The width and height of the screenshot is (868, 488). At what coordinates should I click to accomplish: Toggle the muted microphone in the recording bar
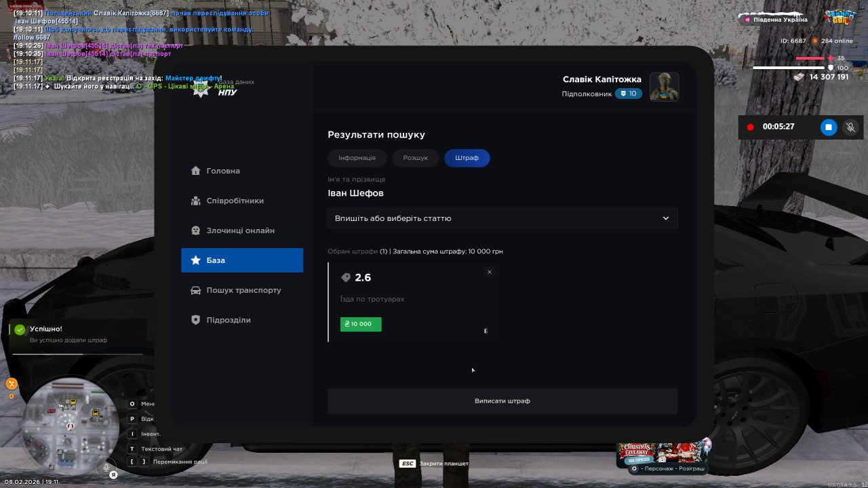(x=850, y=127)
